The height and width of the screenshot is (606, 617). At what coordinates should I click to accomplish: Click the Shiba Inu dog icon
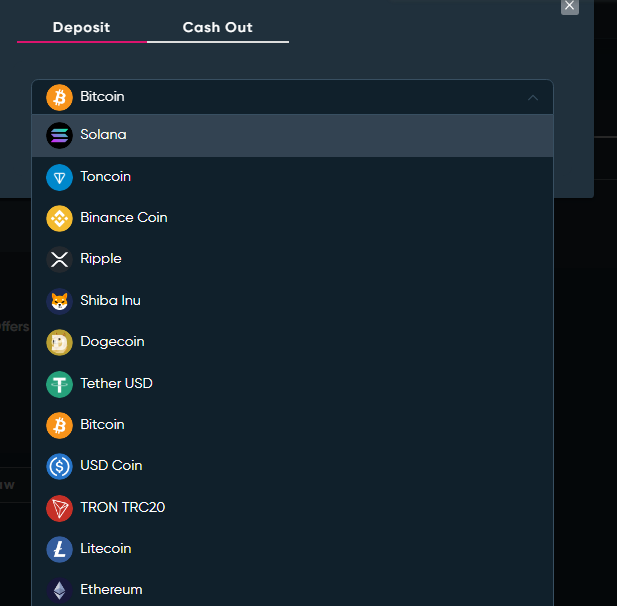[59, 301]
